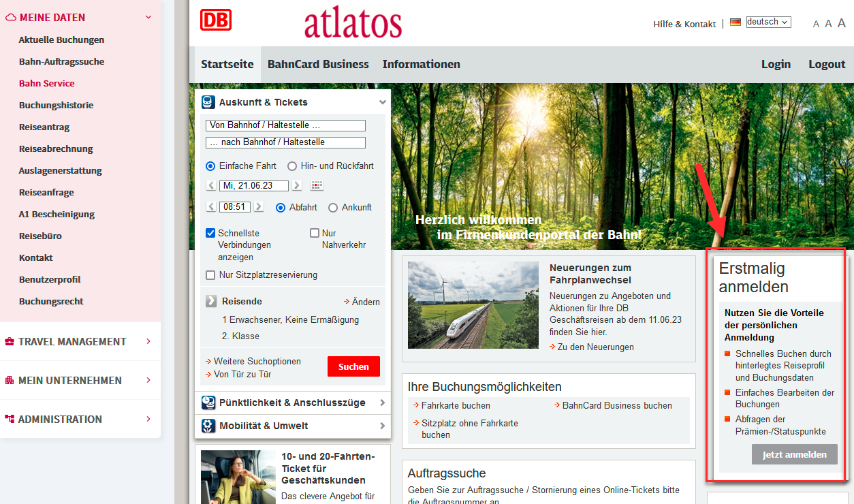Screen dimensions: 854x504
Task: Open the deutsch language dropdown
Action: coord(768,22)
